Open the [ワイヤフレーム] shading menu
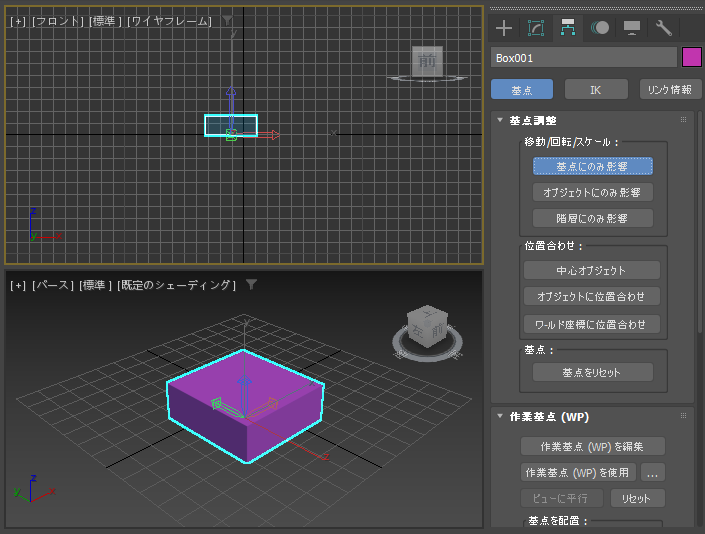 pyautogui.click(x=170, y=21)
